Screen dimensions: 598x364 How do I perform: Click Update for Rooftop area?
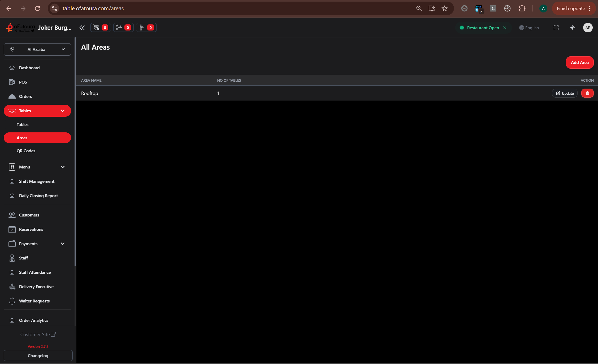pos(565,93)
